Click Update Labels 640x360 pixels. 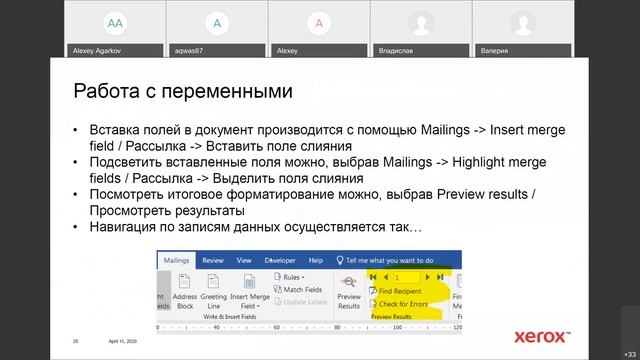tap(300, 302)
